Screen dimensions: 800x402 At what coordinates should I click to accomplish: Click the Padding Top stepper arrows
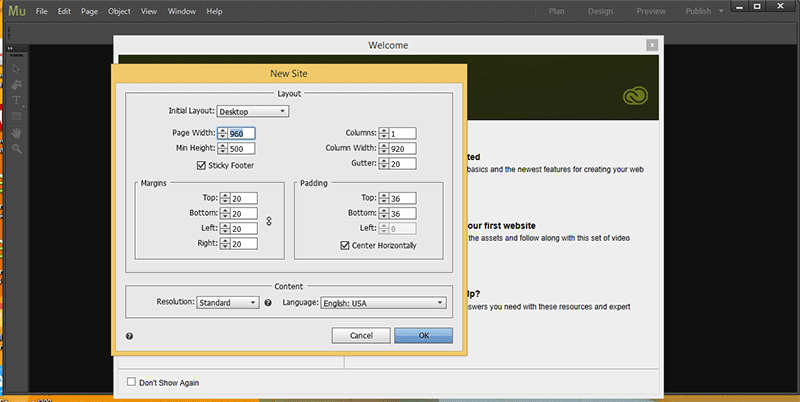384,198
